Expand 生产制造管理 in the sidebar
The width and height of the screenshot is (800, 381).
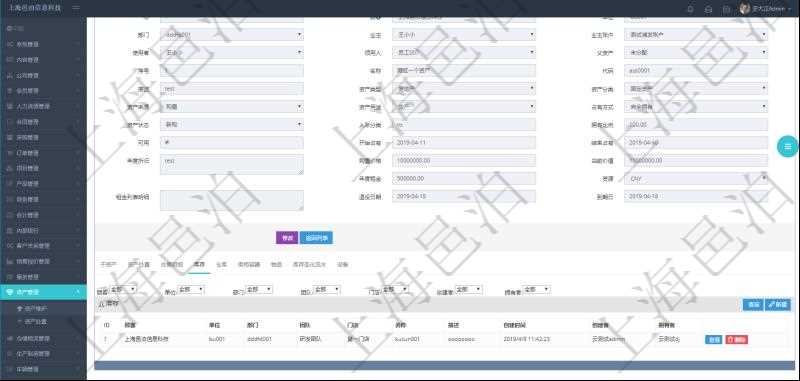coord(43,353)
